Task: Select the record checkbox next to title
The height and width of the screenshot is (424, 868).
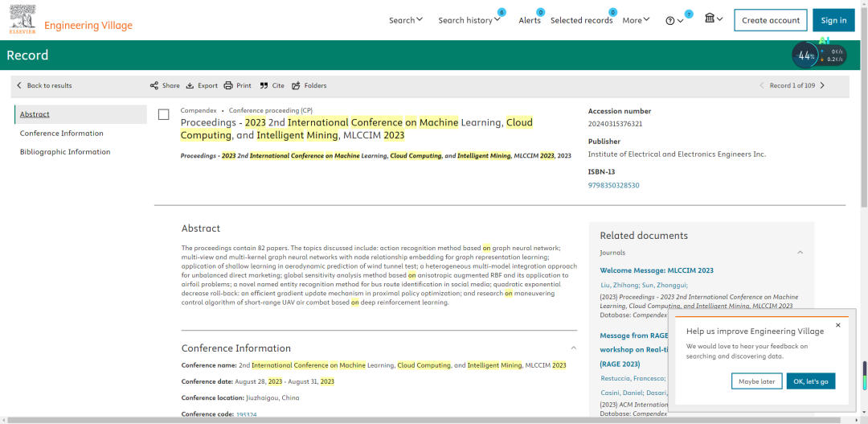Action: coord(163,115)
